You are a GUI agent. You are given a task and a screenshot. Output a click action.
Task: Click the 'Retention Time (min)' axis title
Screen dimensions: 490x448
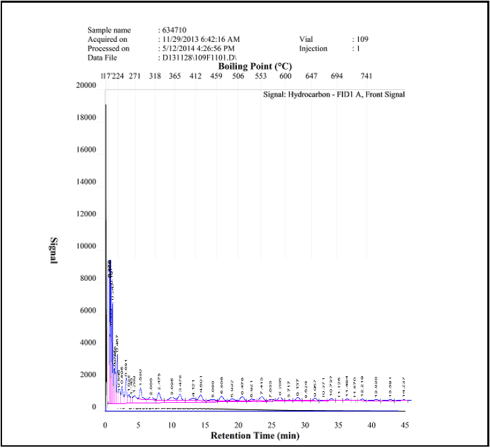255,436
